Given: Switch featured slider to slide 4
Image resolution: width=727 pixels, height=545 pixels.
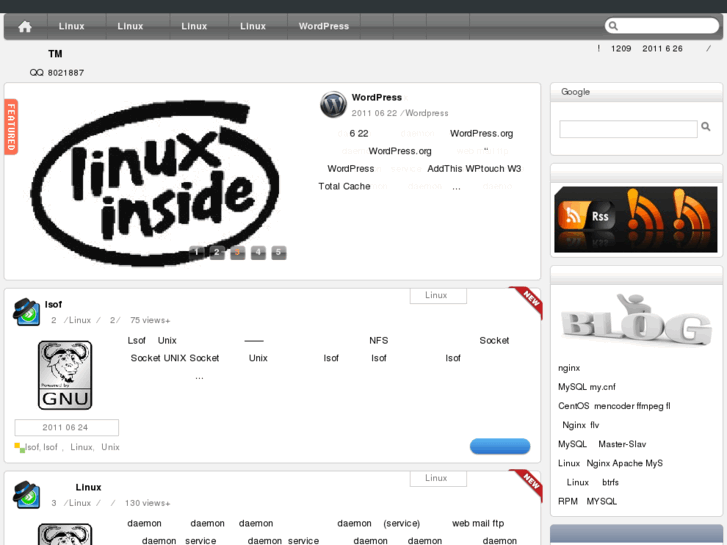Looking at the screenshot, I should tap(258, 252).
